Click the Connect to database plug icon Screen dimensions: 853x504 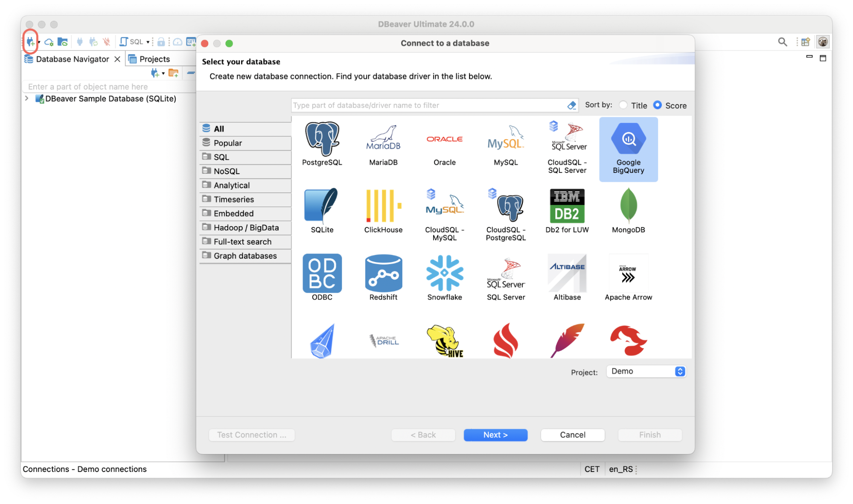point(79,41)
